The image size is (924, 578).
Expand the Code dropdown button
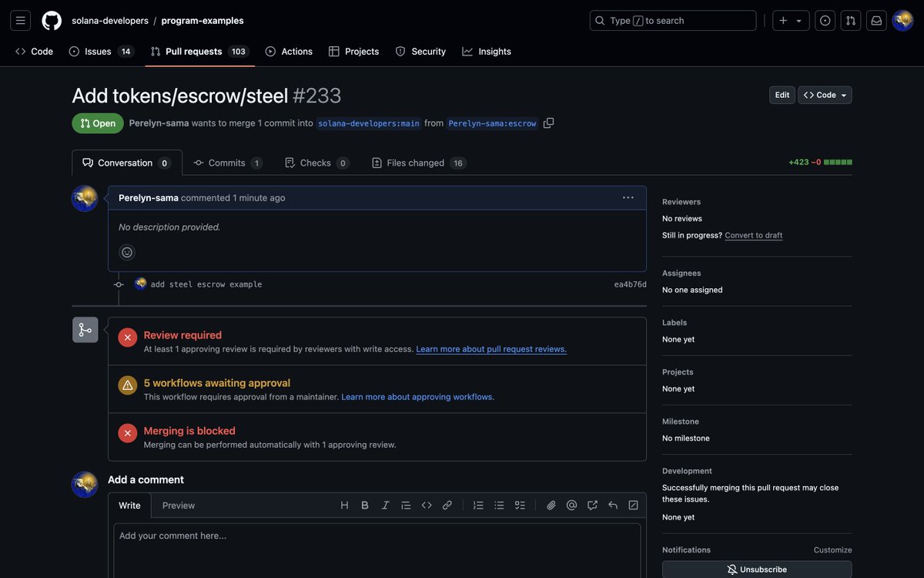coord(825,95)
